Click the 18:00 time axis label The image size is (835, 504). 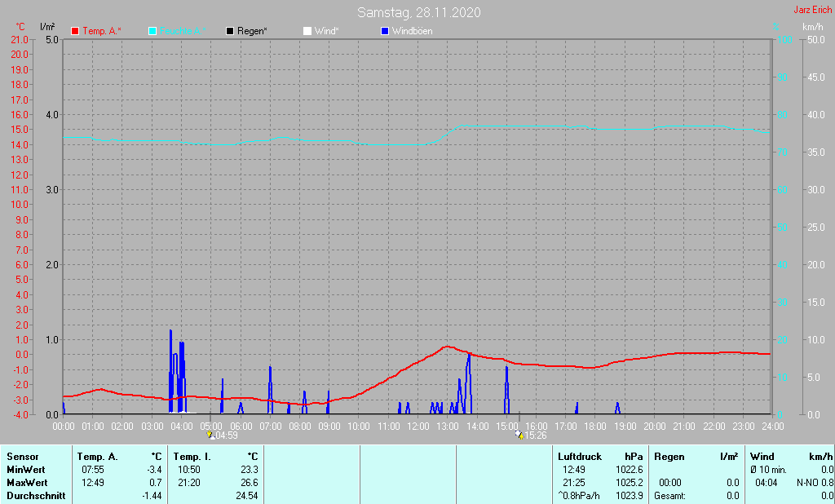point(595,426)
